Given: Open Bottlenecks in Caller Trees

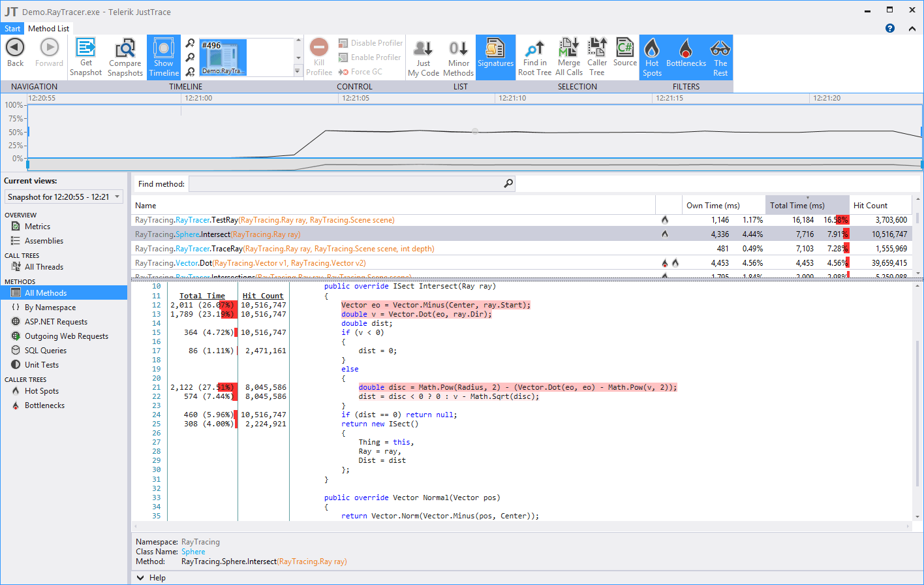Looking at the screenshot, I should (x=44, y=405).
